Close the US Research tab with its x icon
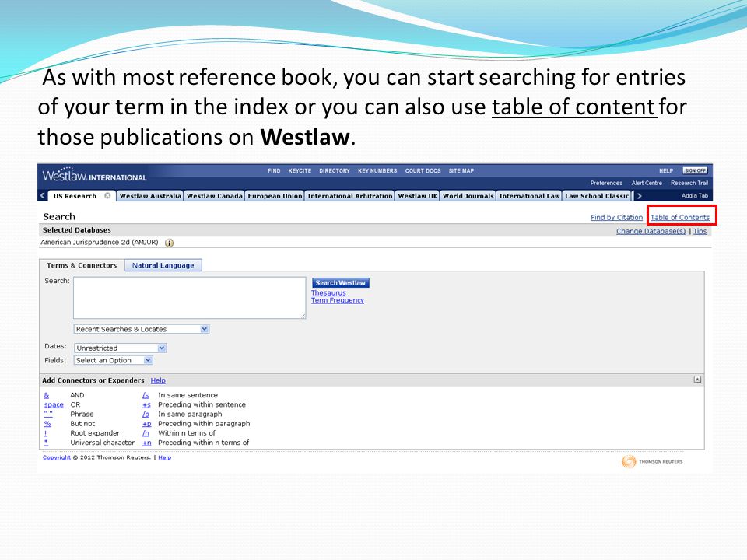This screenshot has width=747, height=560. tap(107, 196)
